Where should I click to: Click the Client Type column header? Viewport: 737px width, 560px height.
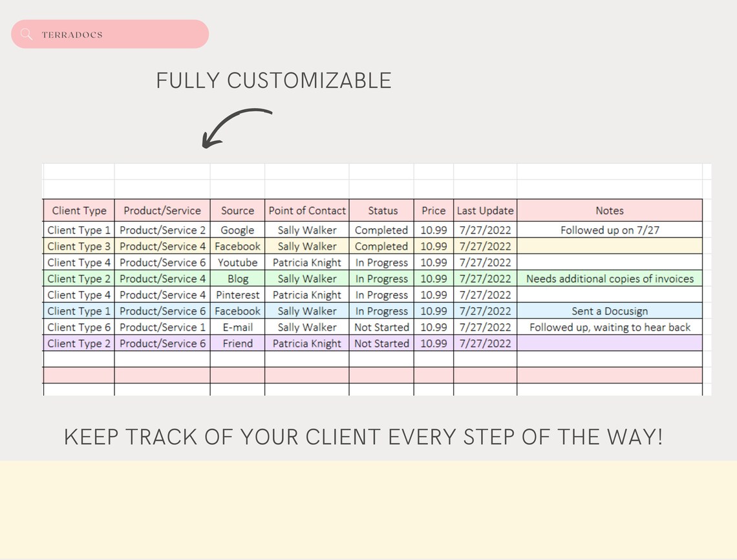coord(78,210)
